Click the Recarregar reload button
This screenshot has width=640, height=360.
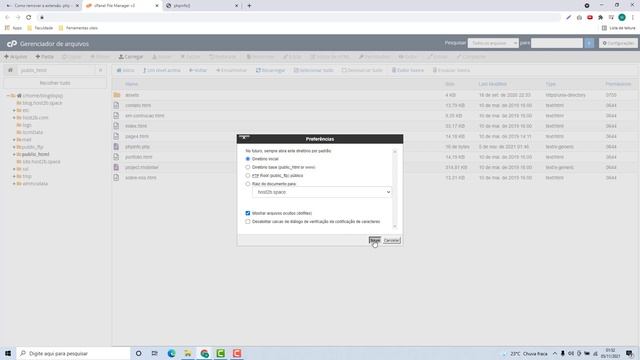point(271,70)
